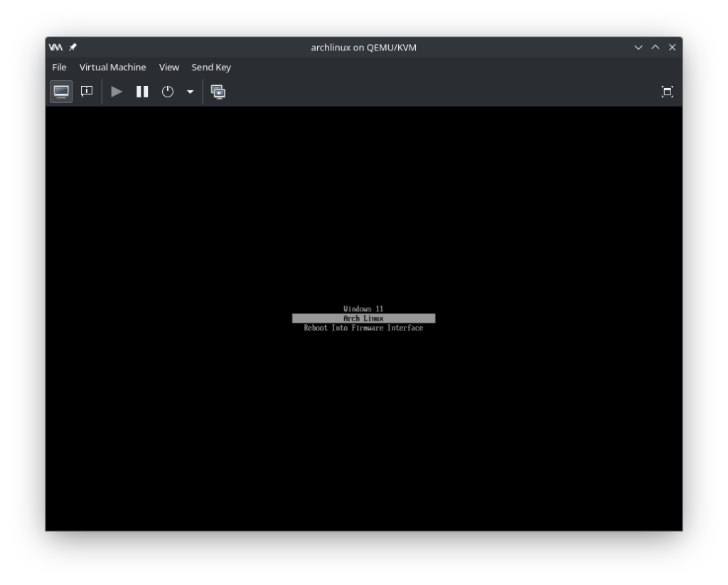This screenshot has height=585, width=728.
Task: Choose Reboot Into Firmware Interface entry
Action: click(x=363, y=328)
